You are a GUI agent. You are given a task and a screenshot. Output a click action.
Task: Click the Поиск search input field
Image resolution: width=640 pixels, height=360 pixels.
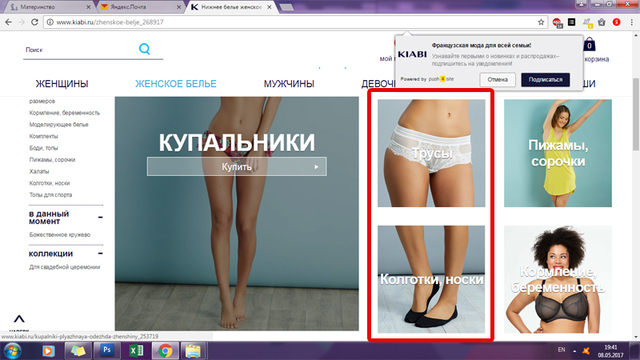80,50
